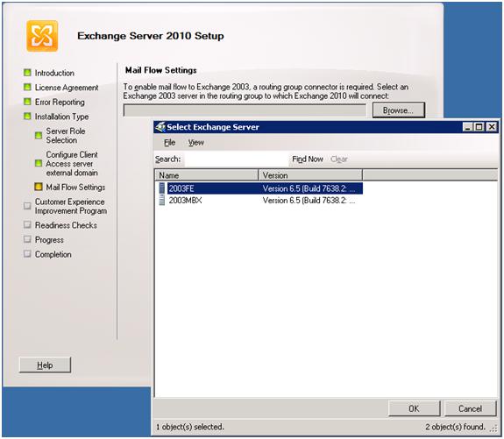Image resolution: width=504 pixels, height=439 pixels.
Task: Click the Progress step label
Action: [x=49, y=240]
